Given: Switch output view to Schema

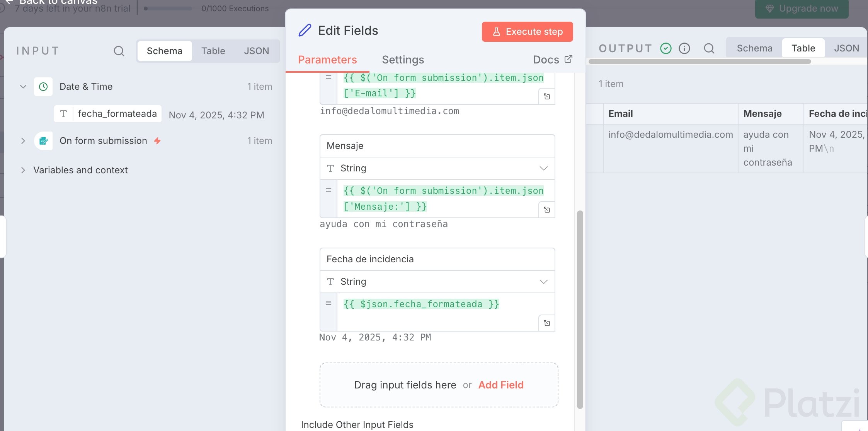Looking at the screenshot, I should point(754,48).
